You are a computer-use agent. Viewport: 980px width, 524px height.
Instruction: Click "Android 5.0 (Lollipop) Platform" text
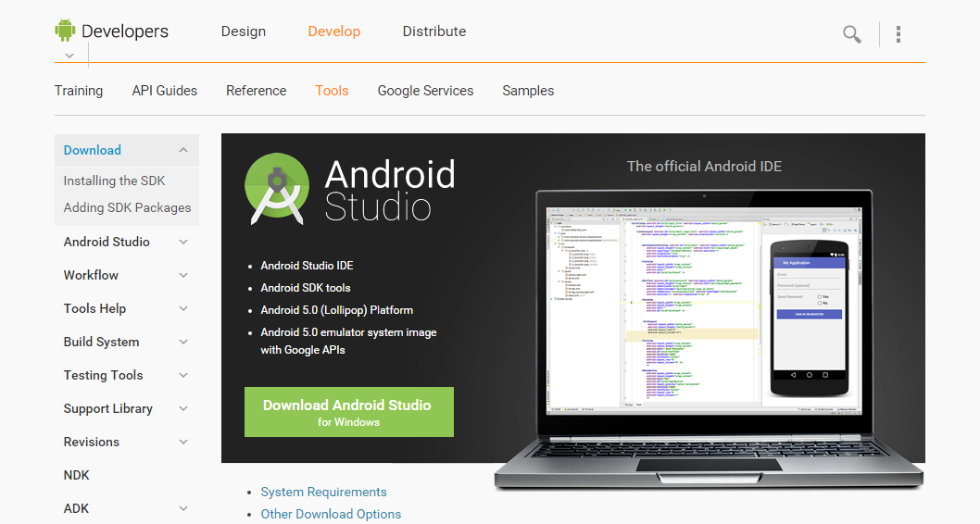tap(337, 310)
